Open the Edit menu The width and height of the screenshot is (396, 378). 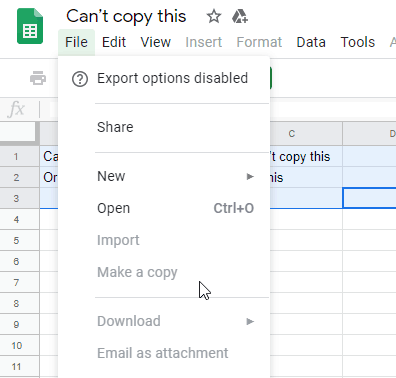tap(114, 42)
